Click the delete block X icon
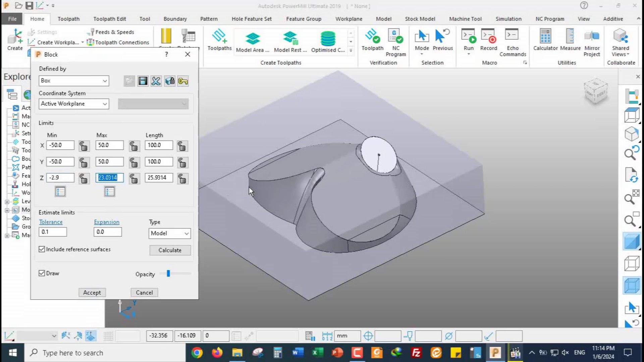 click(156, 81)
